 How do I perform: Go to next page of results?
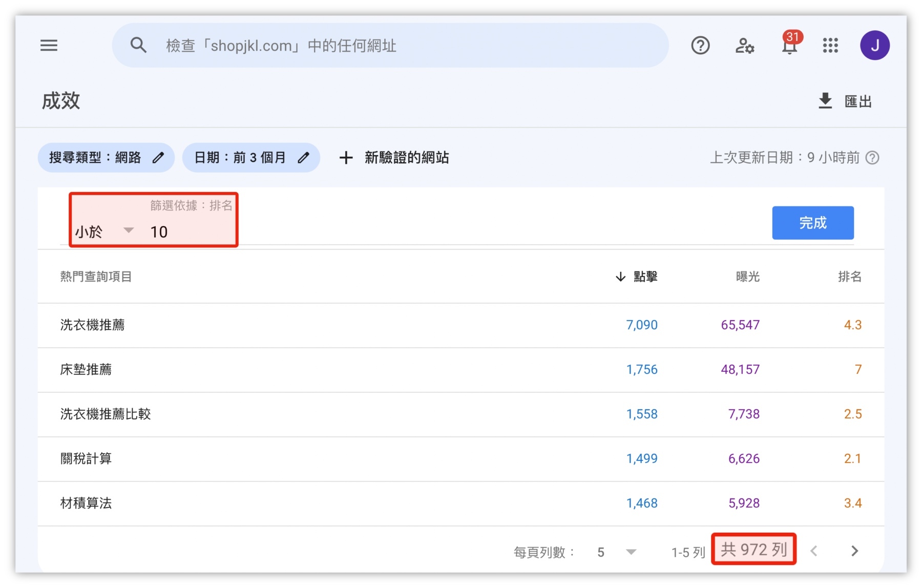(x=854, y=551)
